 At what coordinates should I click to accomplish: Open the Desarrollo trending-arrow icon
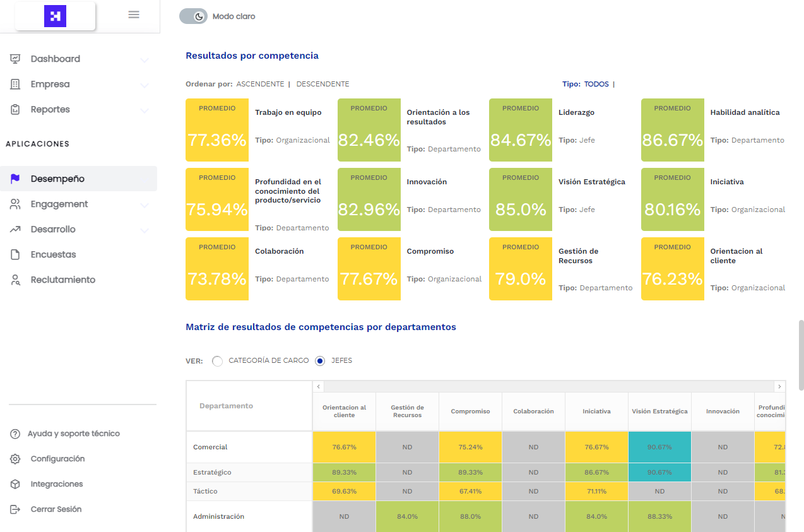click(x=15, y=229)
